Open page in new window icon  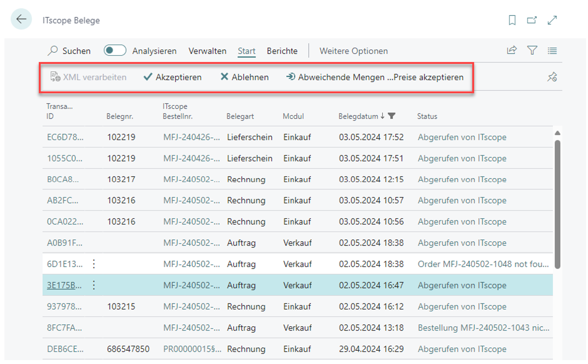[x=532, y=20]
